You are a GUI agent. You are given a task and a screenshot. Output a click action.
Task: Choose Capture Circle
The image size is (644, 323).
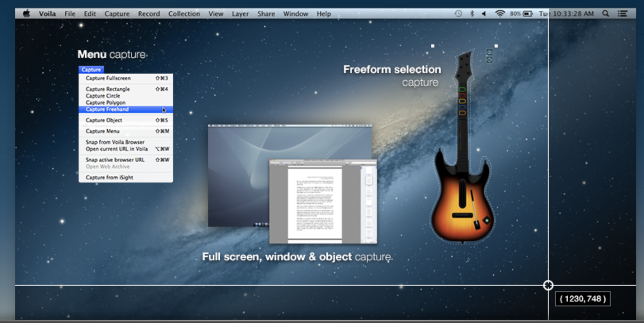[x=126, y=96]
